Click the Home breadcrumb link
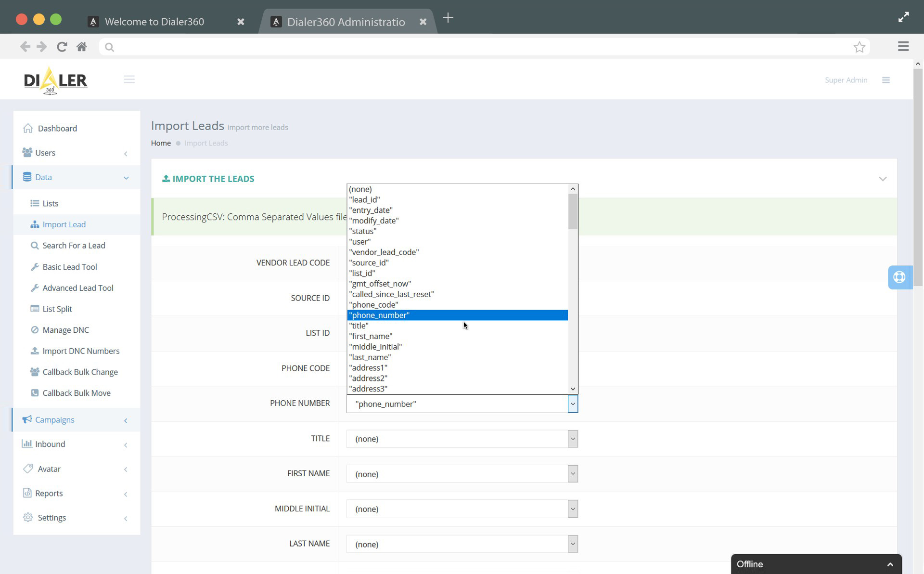924x574 pixels. pyautogui.click(x=161, y=143)
